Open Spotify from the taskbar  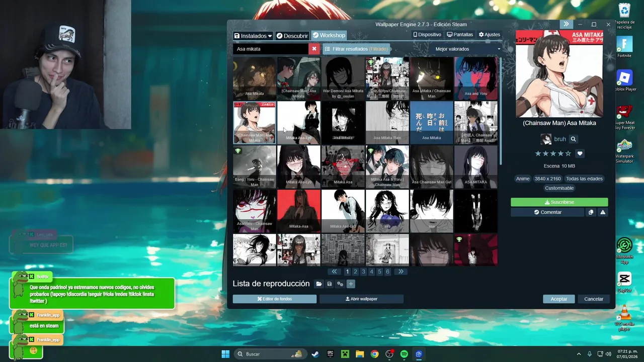404,354
